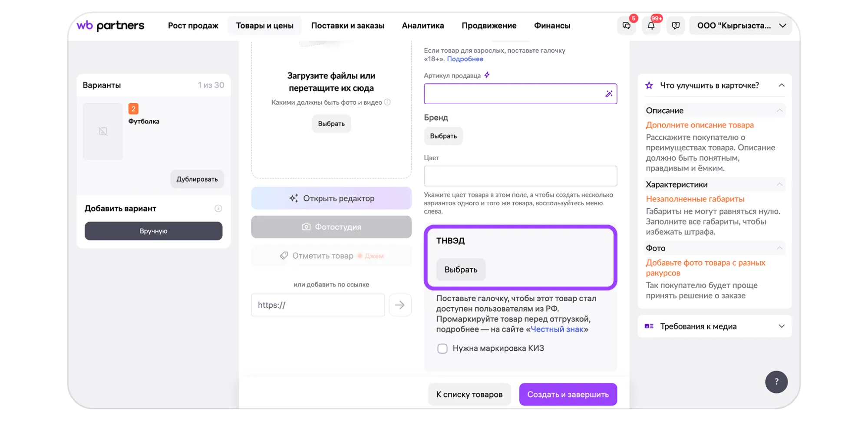868x421 pixels.
Task: Collapse the Что улучшить в карточке panel
Action: tap(782, 86)
